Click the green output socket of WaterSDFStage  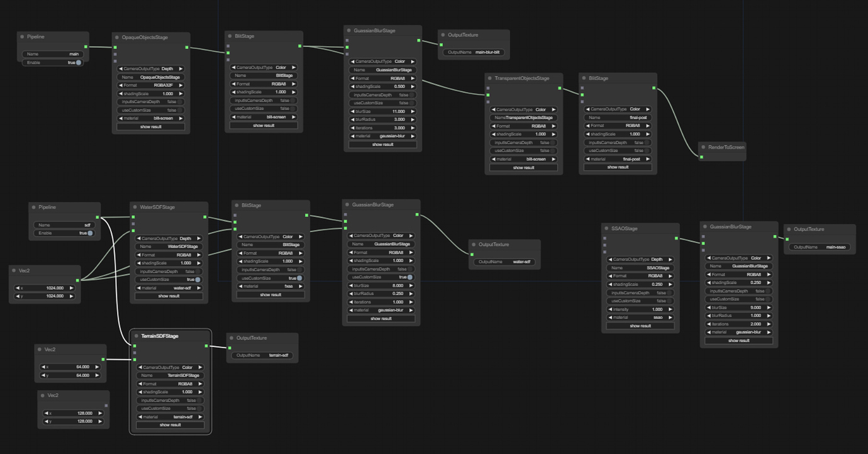206,216
